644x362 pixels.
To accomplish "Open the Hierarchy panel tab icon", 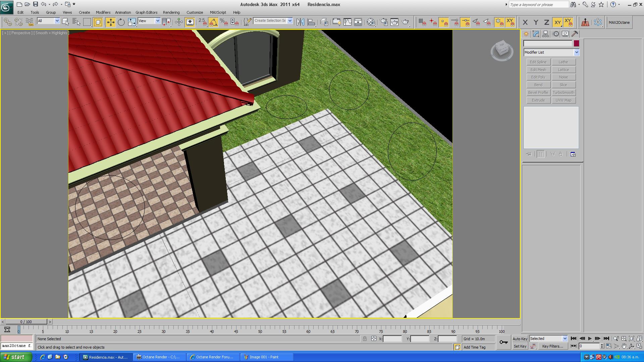I will tap(545, 34).
